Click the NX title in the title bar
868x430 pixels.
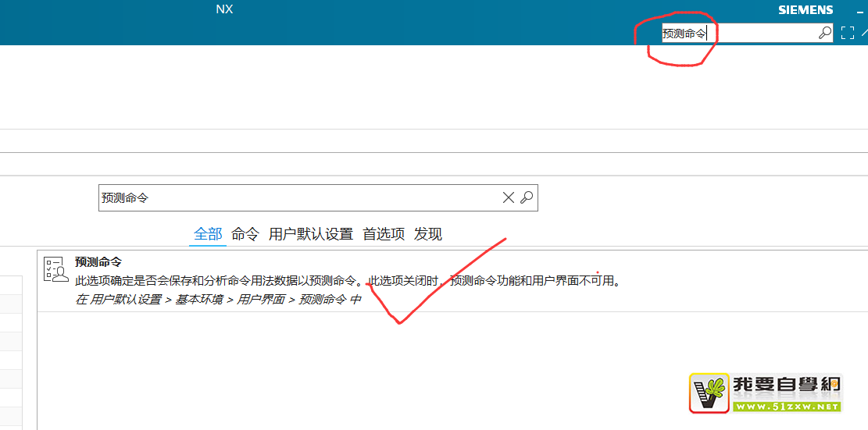click(224, 9)
